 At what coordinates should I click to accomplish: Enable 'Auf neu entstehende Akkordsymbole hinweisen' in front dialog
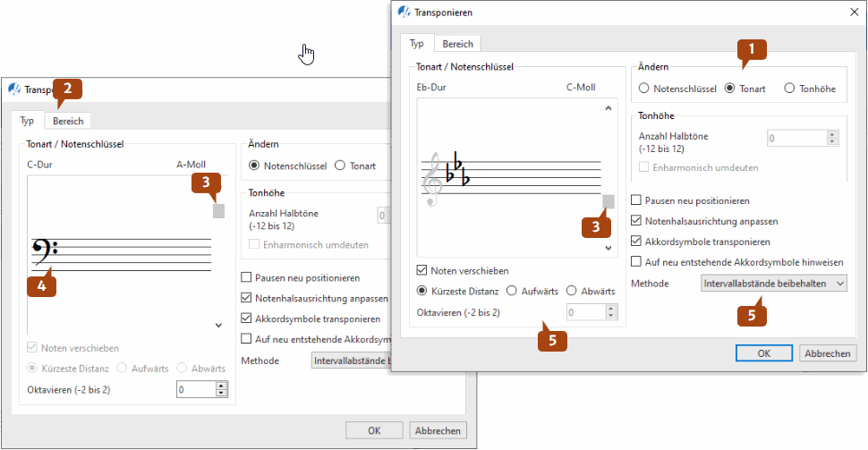point(637,262)
